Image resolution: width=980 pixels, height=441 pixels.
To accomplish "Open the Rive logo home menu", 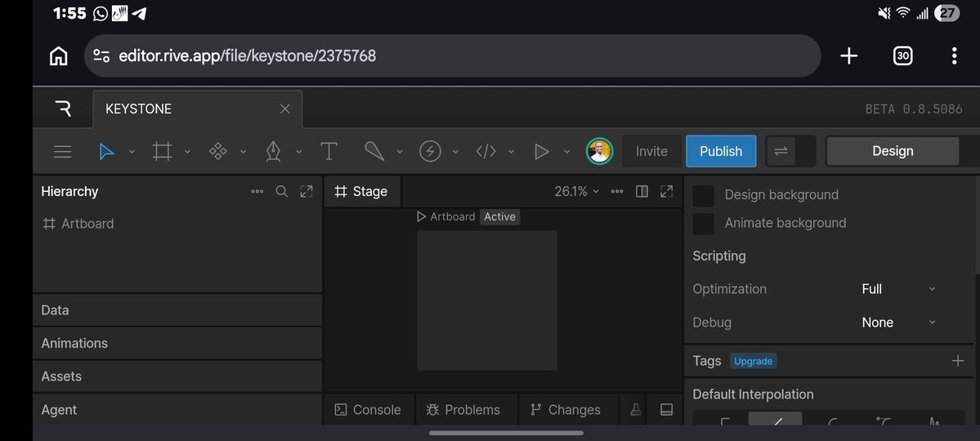I will 62,109.
